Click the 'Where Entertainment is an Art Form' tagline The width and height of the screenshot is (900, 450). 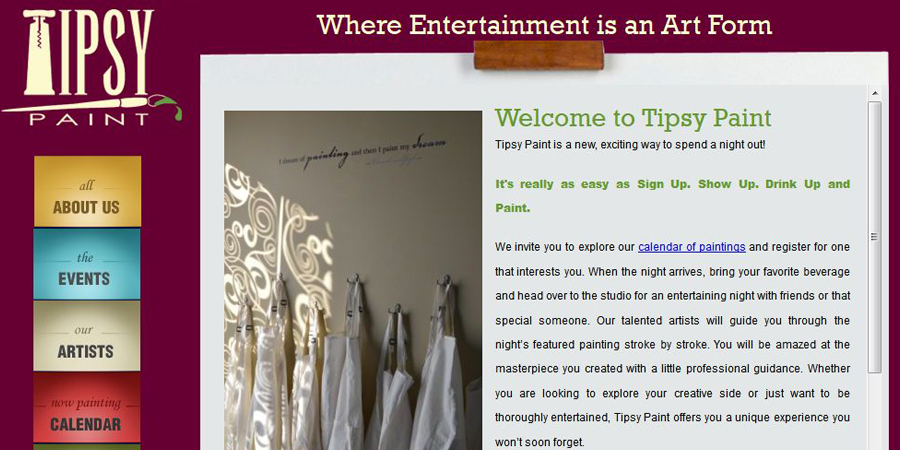[x=544, y=24]
